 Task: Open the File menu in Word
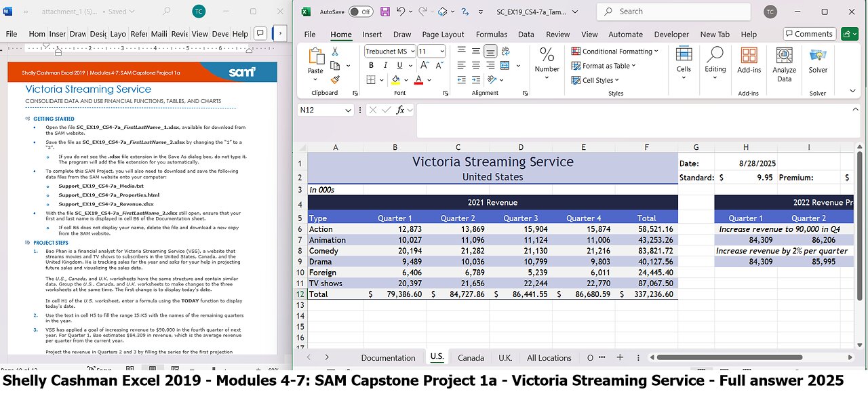click(12, 34)
